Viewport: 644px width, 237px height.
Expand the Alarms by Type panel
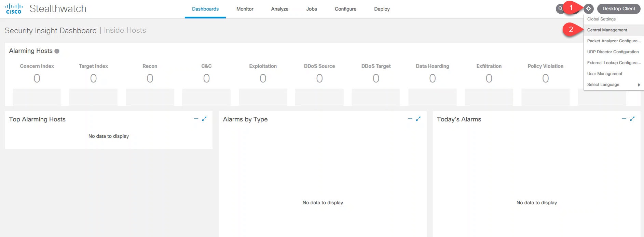418,119
